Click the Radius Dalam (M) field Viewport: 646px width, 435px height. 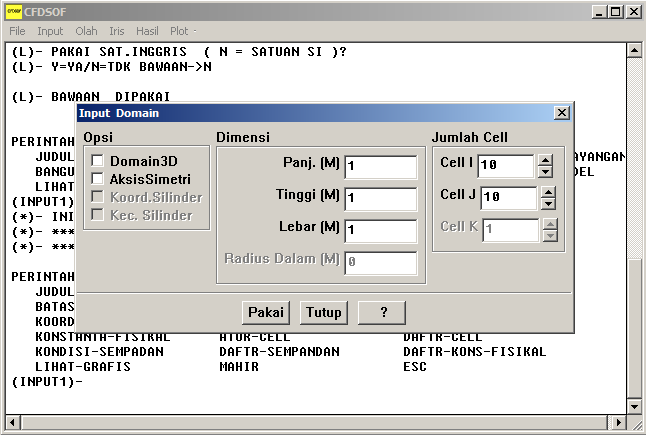click(381, 262)
